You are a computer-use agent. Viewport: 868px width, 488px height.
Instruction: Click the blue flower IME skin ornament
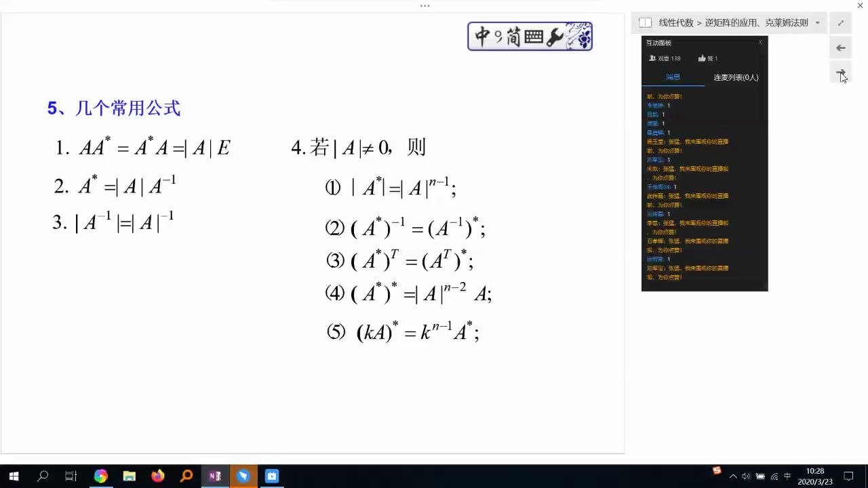tap(578, 36)
